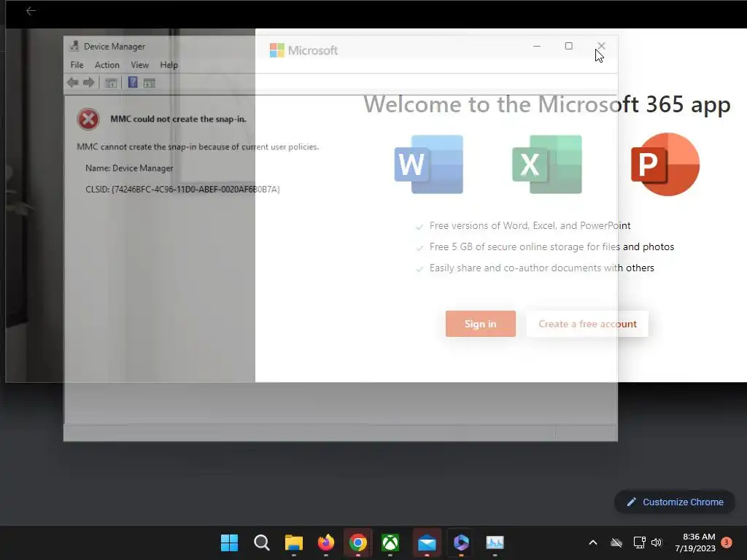The height and width of the screenshot is (560, 747).
Task: Click the Word app icon
Action: (429, 164)
